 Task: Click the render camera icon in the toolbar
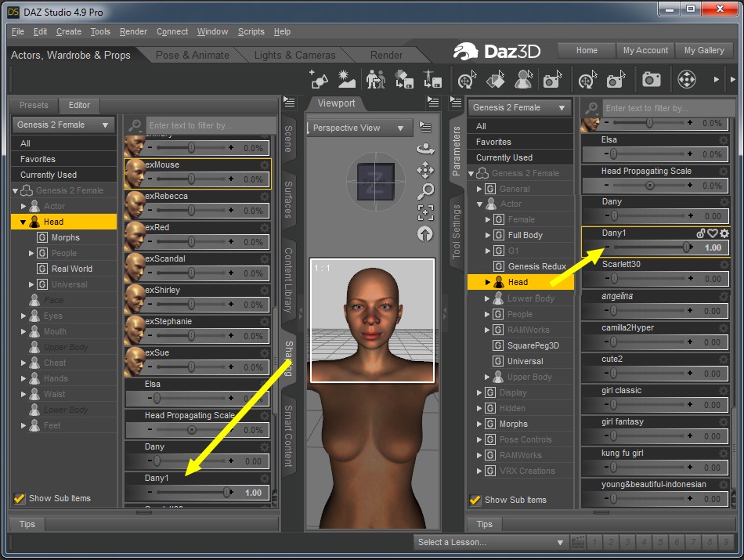(x=652, y=79)
